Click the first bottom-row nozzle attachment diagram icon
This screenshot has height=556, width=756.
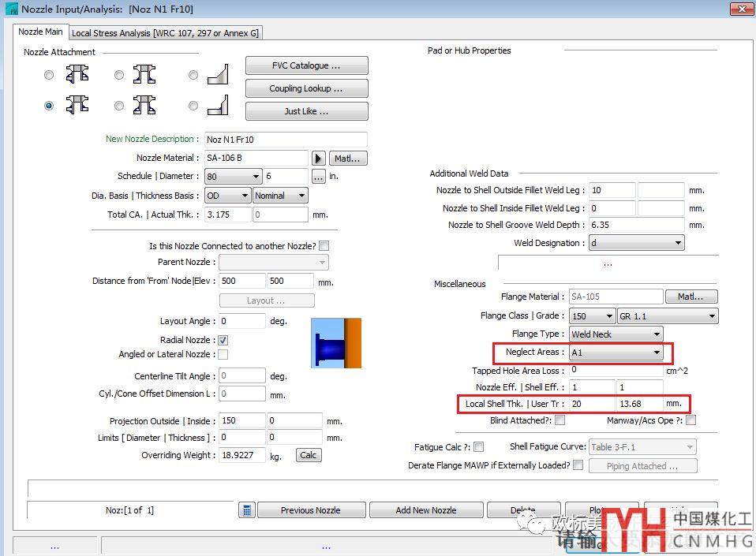[x=77, y=105]
